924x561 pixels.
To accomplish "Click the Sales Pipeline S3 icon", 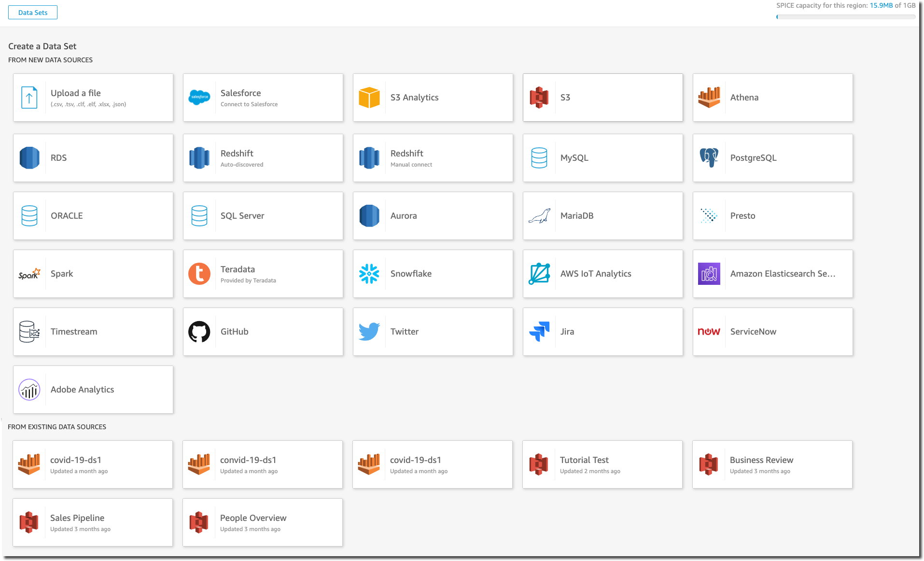I will tap(29, 522).
